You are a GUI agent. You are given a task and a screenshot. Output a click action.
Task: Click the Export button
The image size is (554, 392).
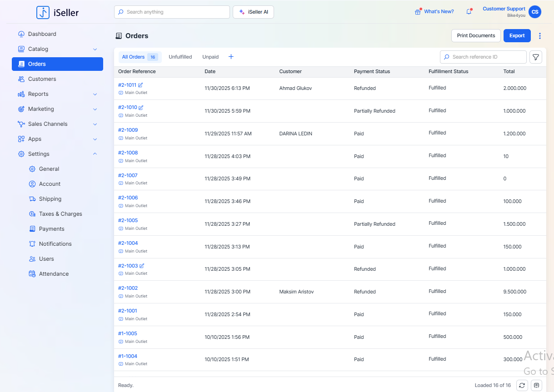(517, 36)
